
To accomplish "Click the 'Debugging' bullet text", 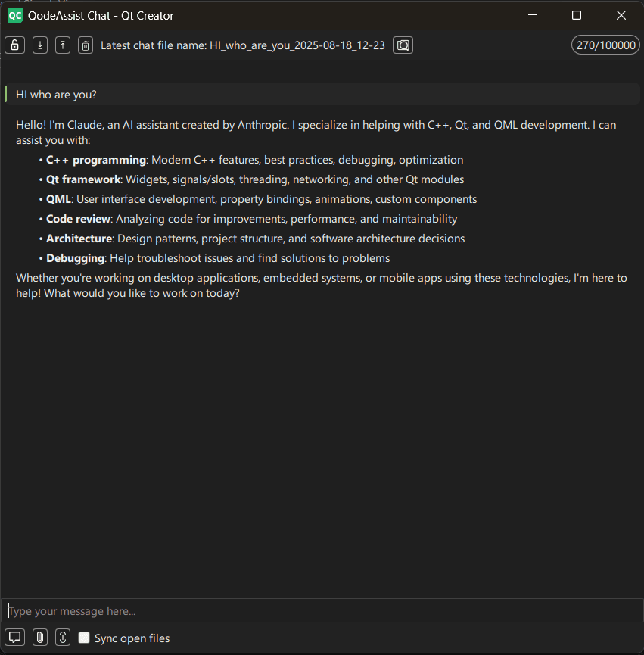I will click(x=75, y=258).
